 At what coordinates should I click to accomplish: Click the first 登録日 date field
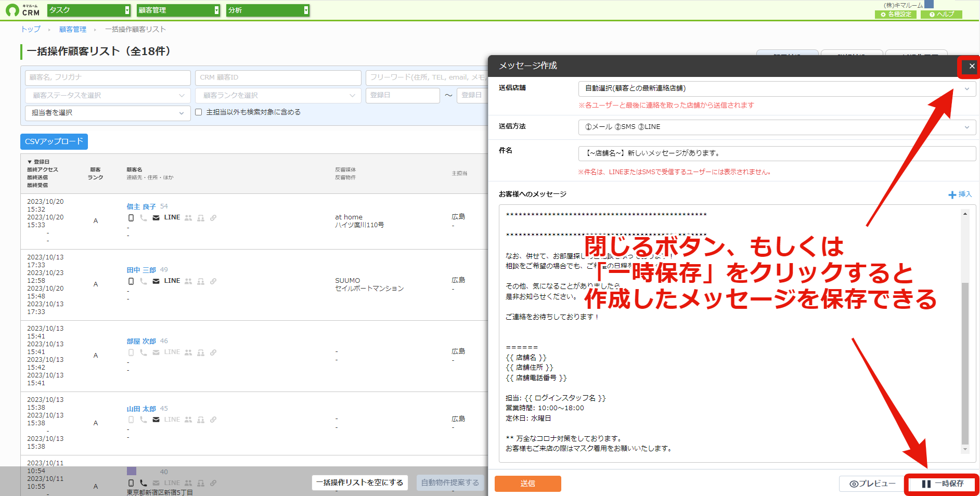403,95
